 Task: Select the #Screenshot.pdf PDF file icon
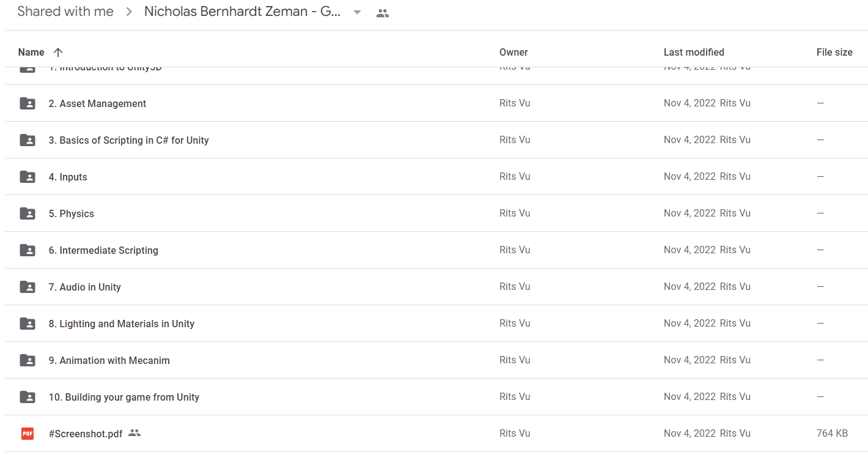[x=28, y=434]
